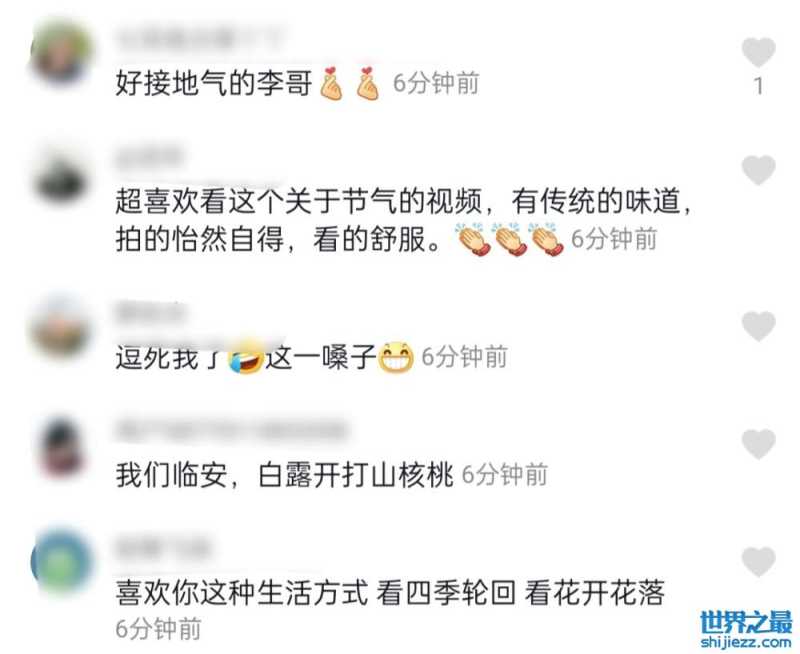This screenshot has width=800, height=654.
Task: Select comment '喜欢你这种生活方式 看四季轮回'
Action: point(390,593)
